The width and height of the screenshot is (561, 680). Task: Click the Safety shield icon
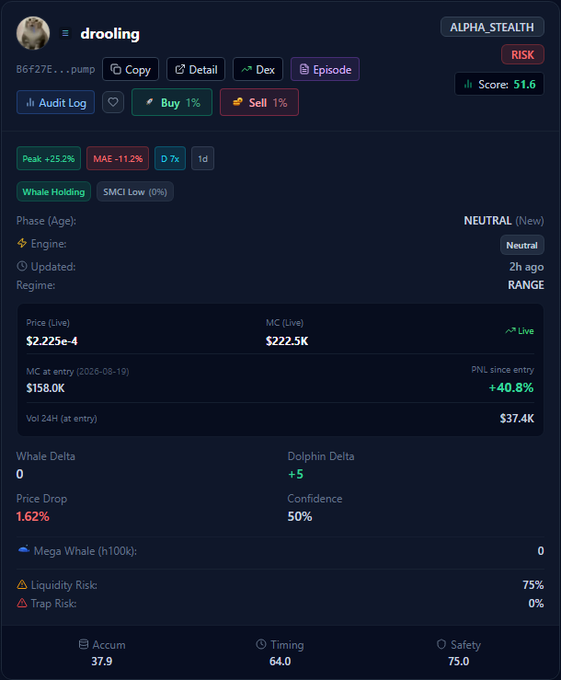tap(441, 644)
